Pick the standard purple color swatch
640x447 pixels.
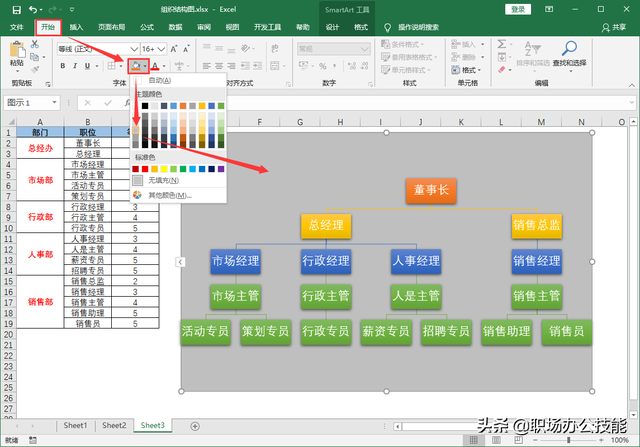point(221,169)
